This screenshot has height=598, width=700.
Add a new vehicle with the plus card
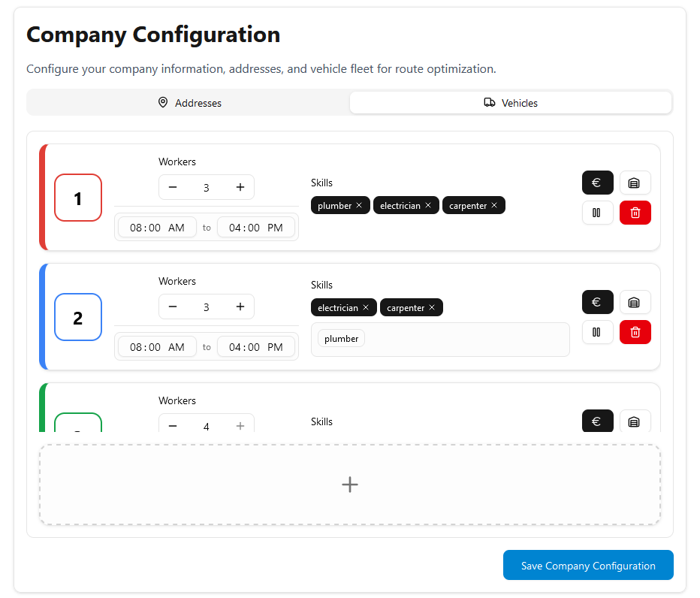click(x=350, y=485)
